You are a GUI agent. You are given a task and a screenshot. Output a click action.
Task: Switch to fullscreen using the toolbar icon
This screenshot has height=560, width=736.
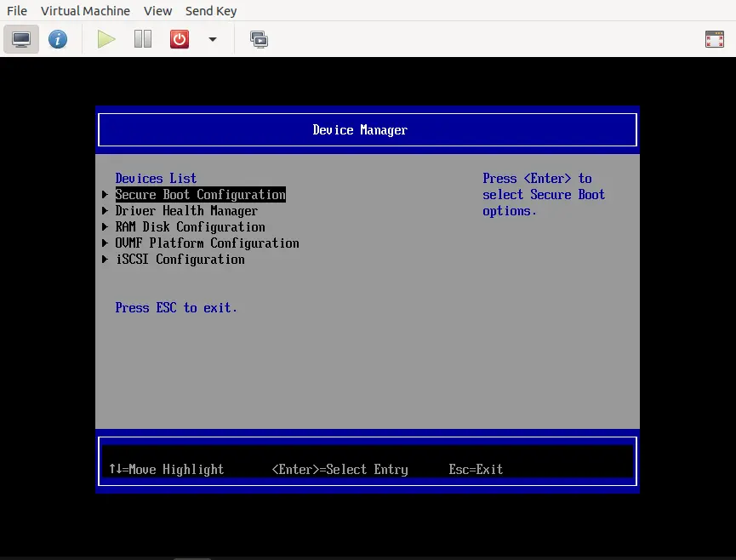pyautogui.click(x=714, y=39)
